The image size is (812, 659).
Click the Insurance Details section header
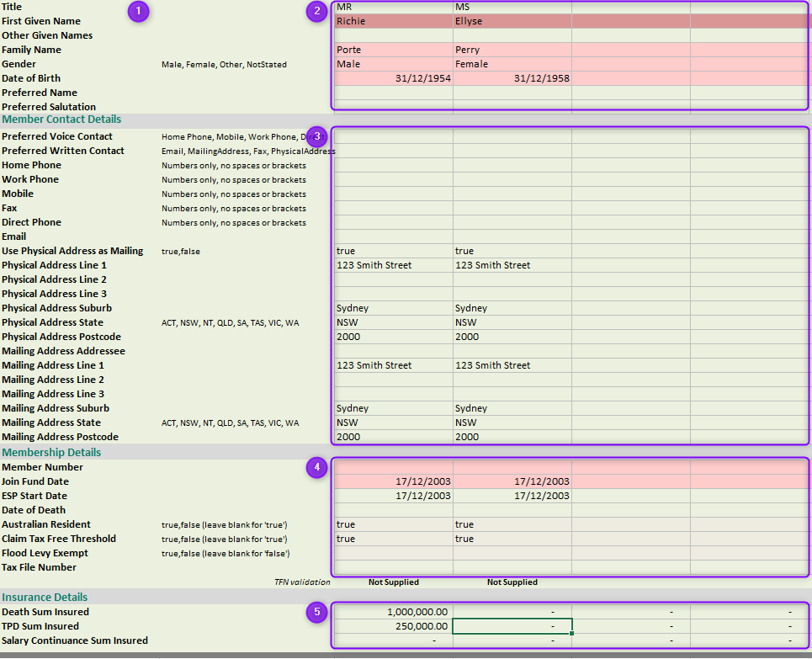click(45, 598)
